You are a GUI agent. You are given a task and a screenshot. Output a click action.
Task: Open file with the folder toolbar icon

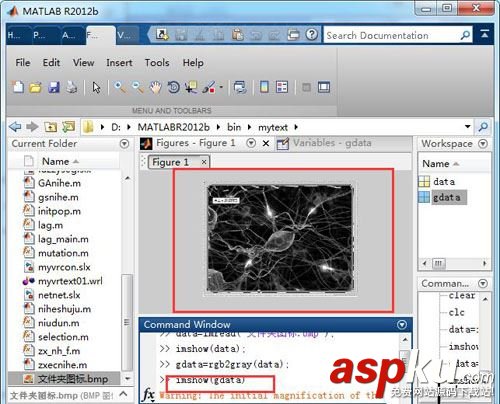35,88
